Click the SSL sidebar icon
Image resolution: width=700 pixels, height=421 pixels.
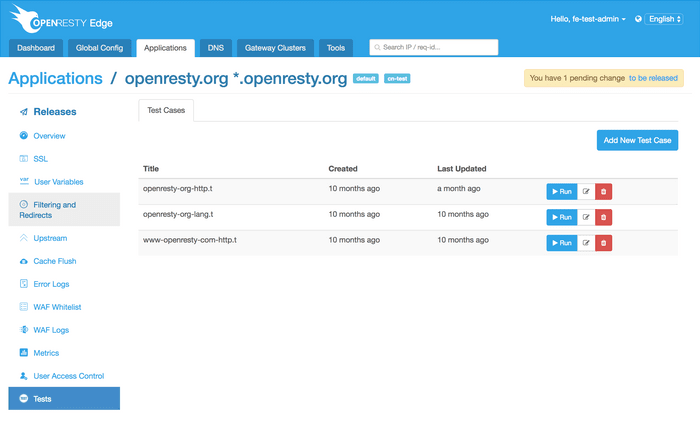24,158
